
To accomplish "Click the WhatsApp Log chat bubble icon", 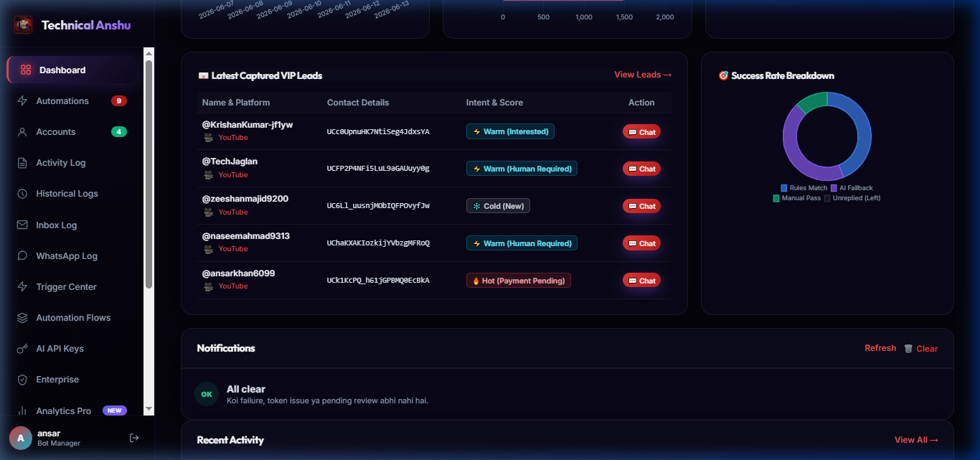I will [x=22, y=256].
